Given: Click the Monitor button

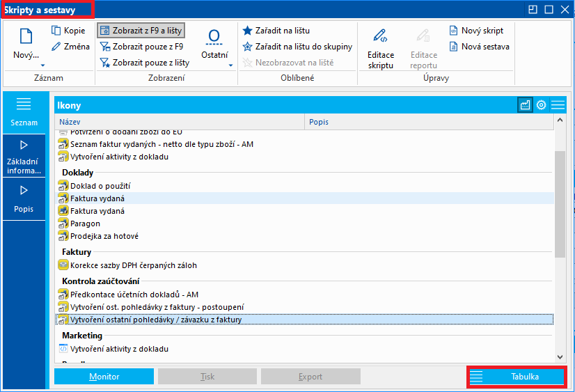Looking at the screenshot, I should (x=104, y=377).
